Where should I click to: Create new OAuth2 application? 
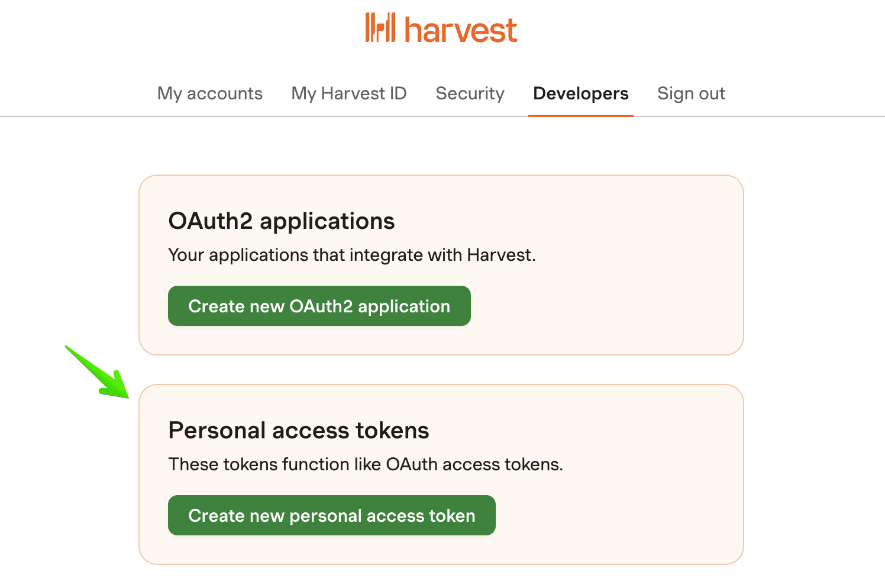(319, 306)
